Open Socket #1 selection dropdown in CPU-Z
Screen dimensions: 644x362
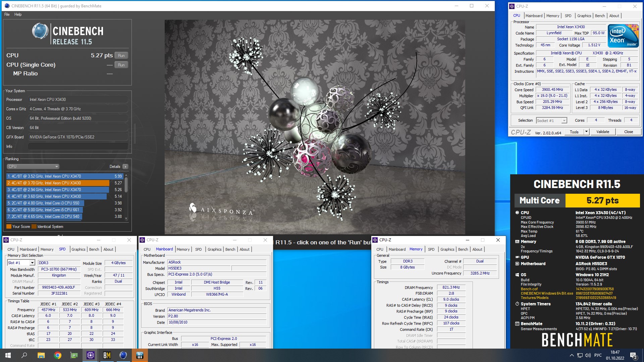tap(551, 121)
